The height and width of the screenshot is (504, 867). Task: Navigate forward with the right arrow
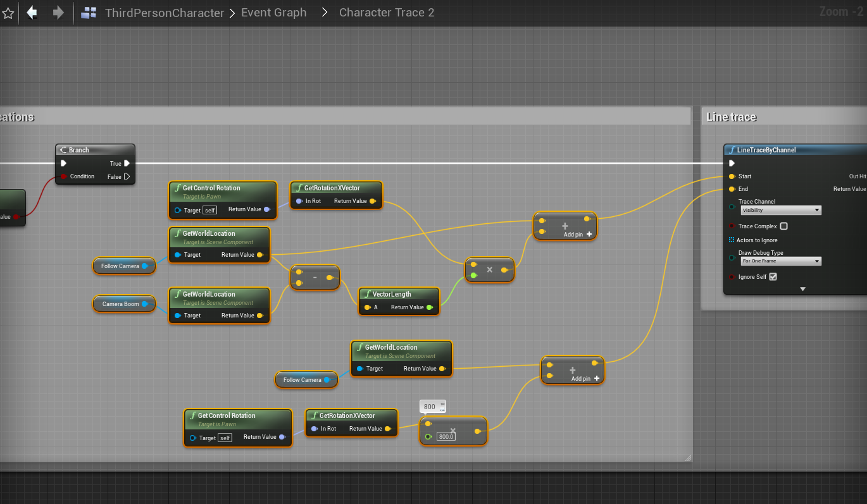58,13
